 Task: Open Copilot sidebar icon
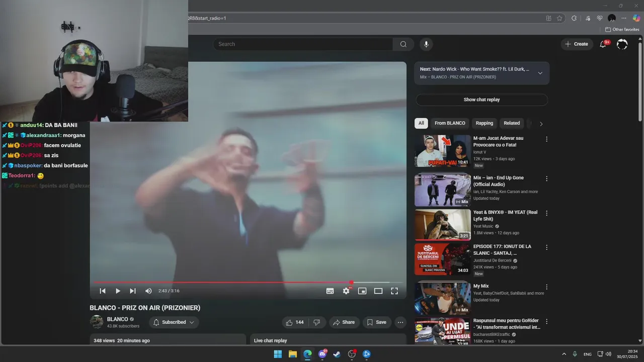pos(636,18)
